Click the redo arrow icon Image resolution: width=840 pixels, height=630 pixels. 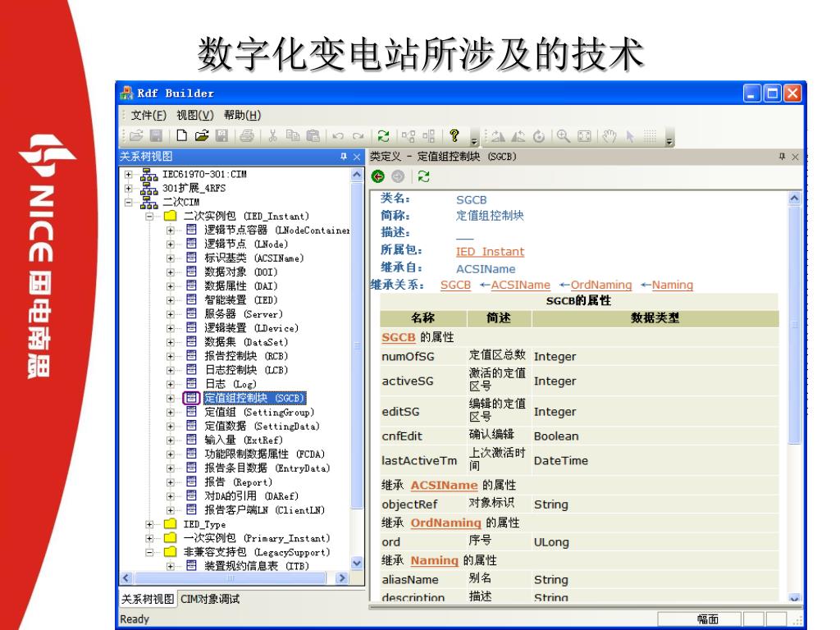coord(358,136)
